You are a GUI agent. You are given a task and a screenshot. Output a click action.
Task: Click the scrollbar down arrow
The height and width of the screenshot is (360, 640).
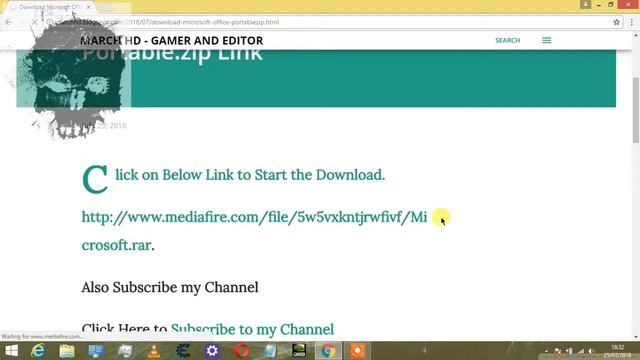(636, 337)
